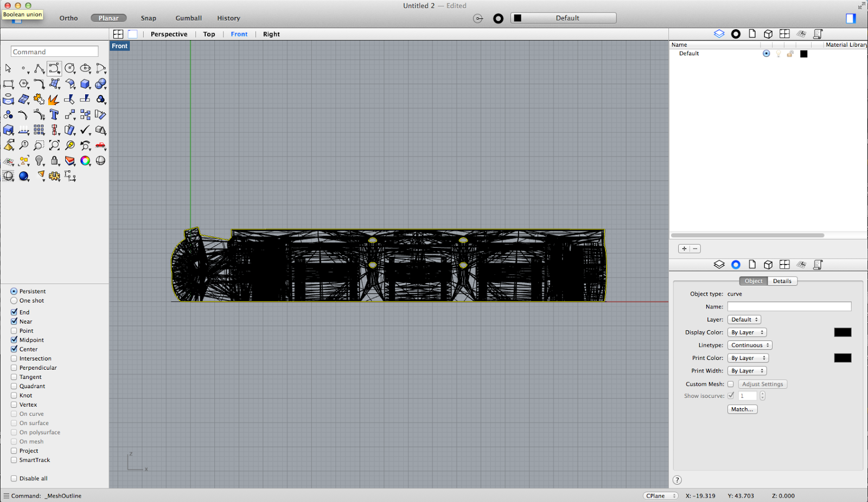The image size is (868, 502).
Task: Click the checkmark Check tool
Action: (85, 130)
